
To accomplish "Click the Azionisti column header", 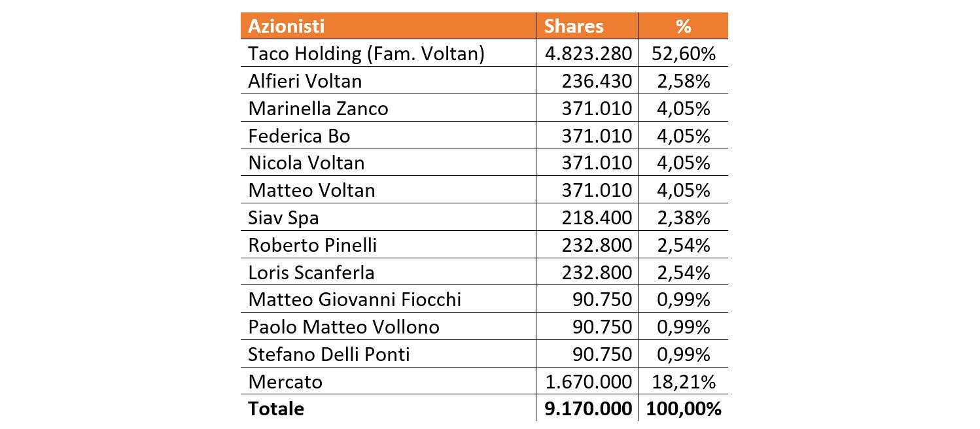I will click(x=388, y=26).
